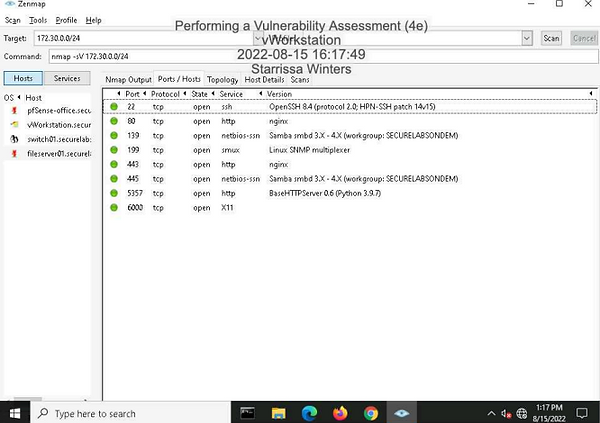Click the Type here to search box
Image resolution: width=600 pixels, height=423 pixels.
click(x=130, y=413)
